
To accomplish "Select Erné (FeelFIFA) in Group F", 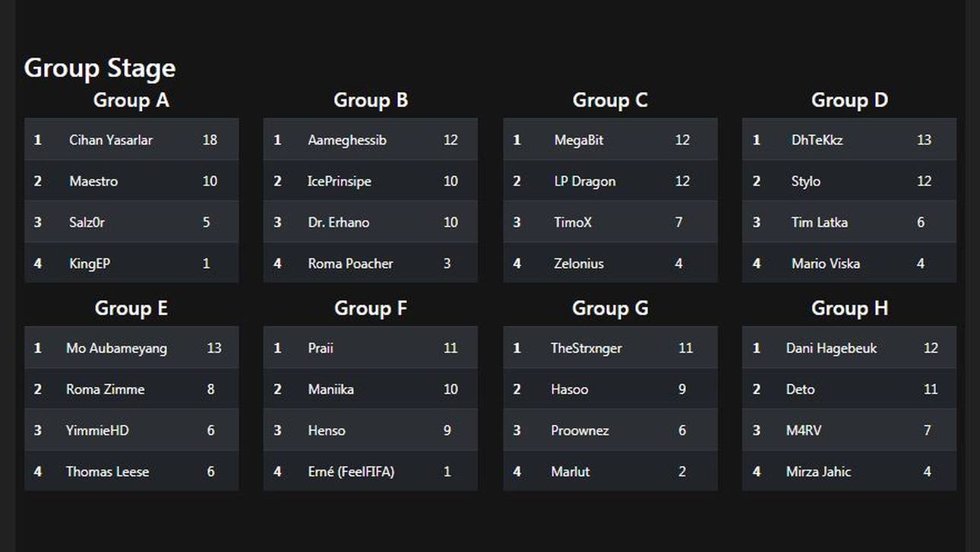I will pos(351,471).
